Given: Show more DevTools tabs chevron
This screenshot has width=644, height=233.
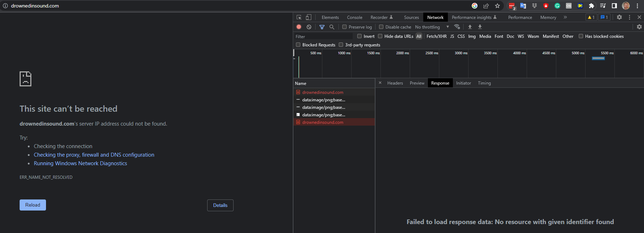Looking at the screenshot, I should click(565, 17).
